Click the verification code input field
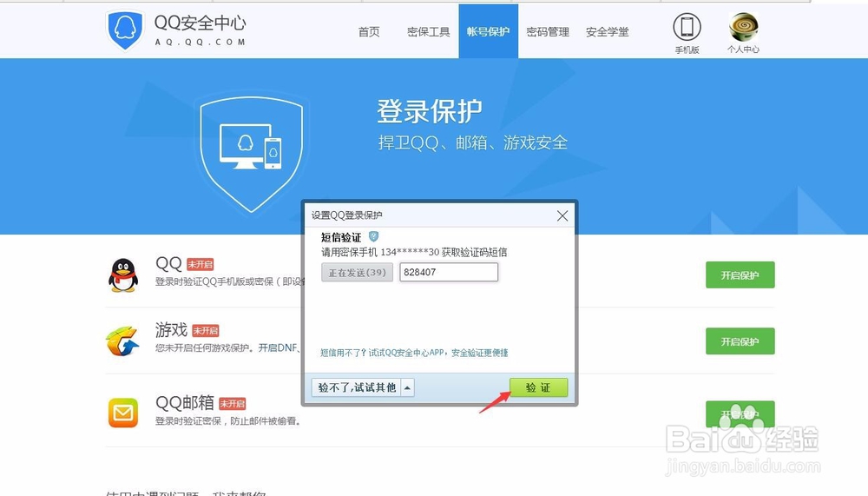The image size is (868, 496). click(449, 272)
